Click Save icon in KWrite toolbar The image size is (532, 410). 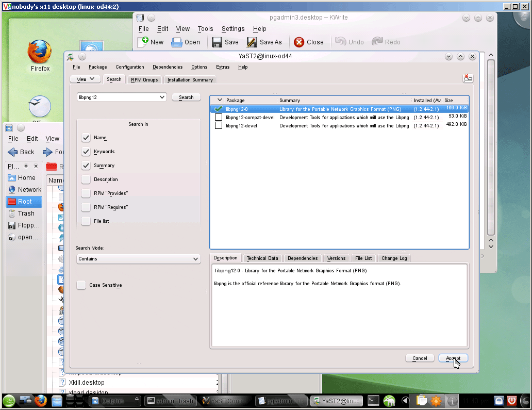(x=217, y=42)
